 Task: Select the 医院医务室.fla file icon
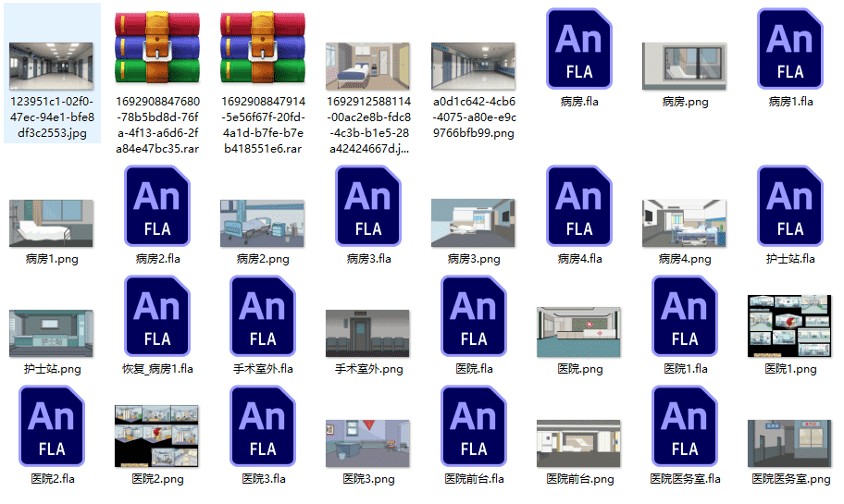pyautogui.click(x=685, y=424)
